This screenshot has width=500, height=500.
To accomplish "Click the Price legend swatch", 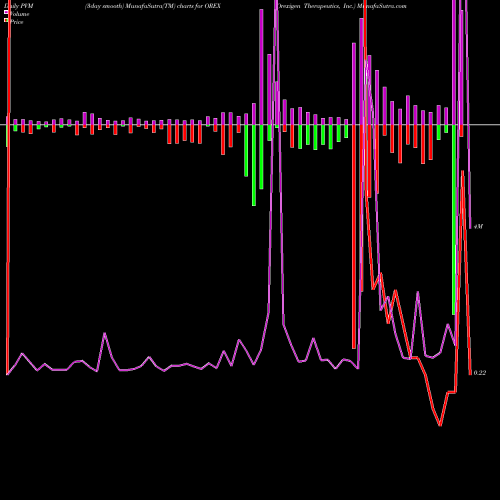I will [6, 21].
